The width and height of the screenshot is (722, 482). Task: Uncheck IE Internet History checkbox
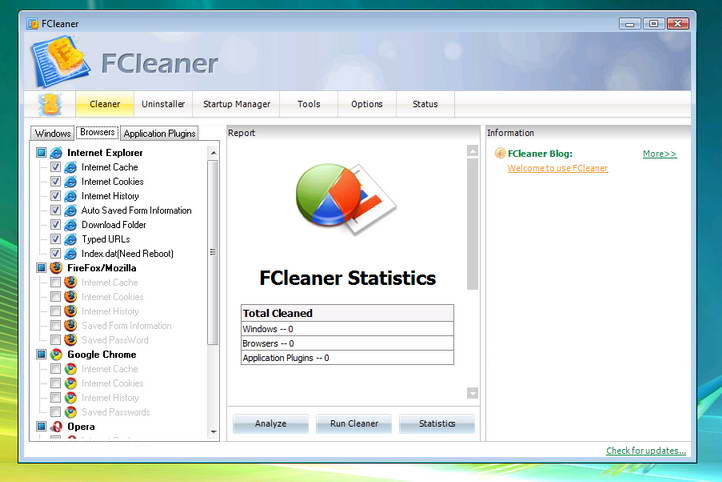point(55,196)
